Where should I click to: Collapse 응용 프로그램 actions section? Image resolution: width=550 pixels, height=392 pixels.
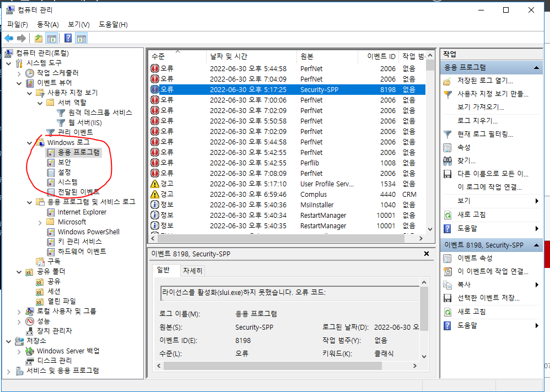536,67
